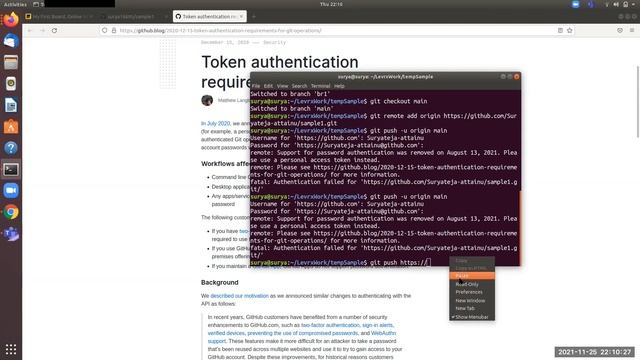The image size is (640, 360).
Task: Close the Token authentication tab
Action: [x=241, y=17]
